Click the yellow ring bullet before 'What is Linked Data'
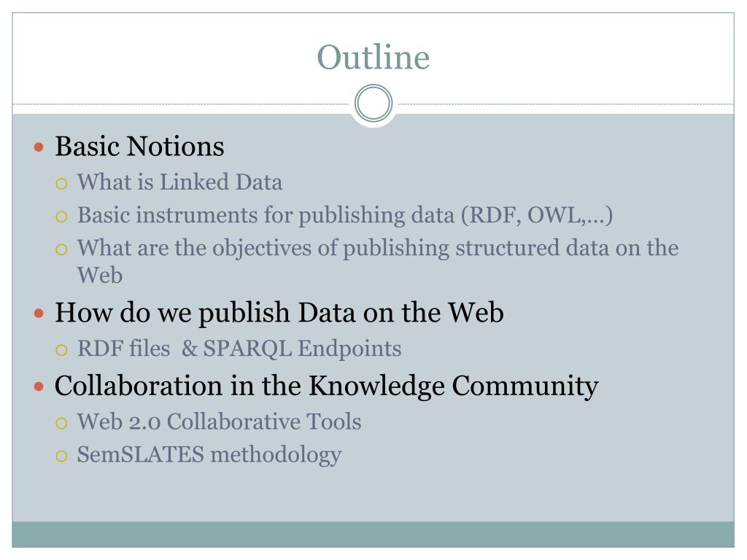This screenshot has width=747, height=560. pos(61,184)
